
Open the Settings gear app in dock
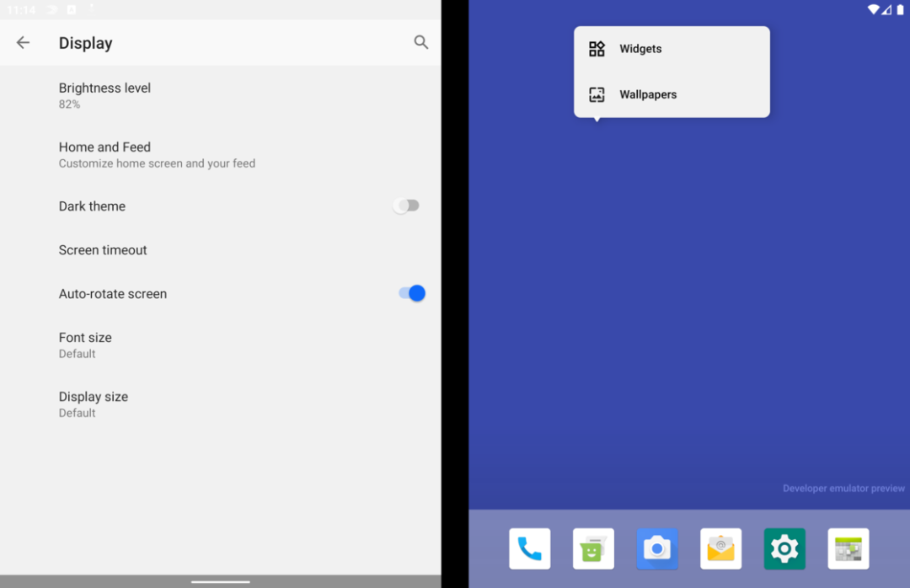tap(784, 548)
